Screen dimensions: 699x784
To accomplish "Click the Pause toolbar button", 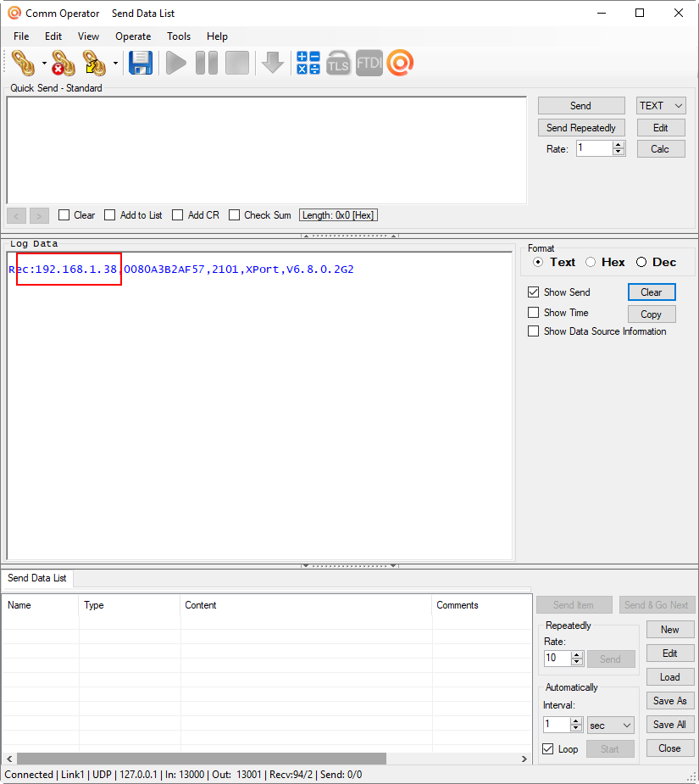I will [x=207, y=63].
